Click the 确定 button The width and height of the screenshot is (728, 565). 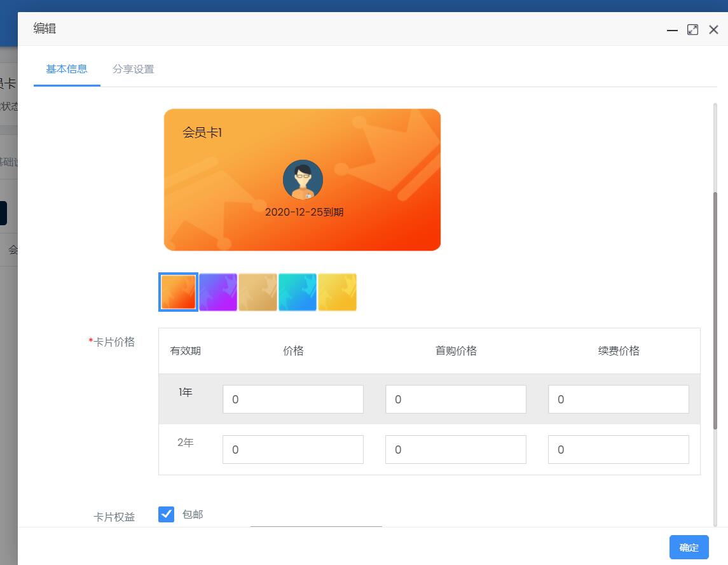pos(689,547)
